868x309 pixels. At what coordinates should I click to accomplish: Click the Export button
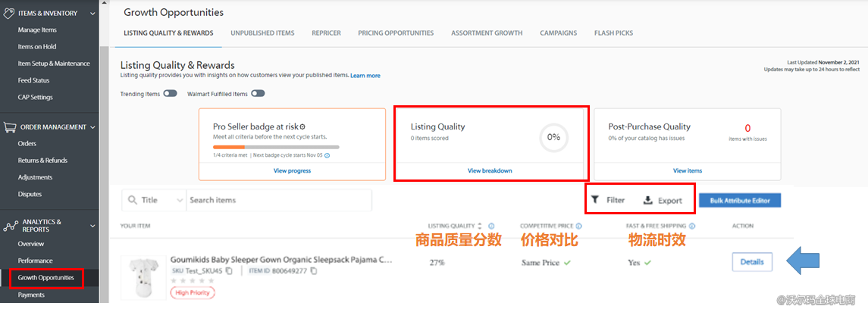[663, 200]
